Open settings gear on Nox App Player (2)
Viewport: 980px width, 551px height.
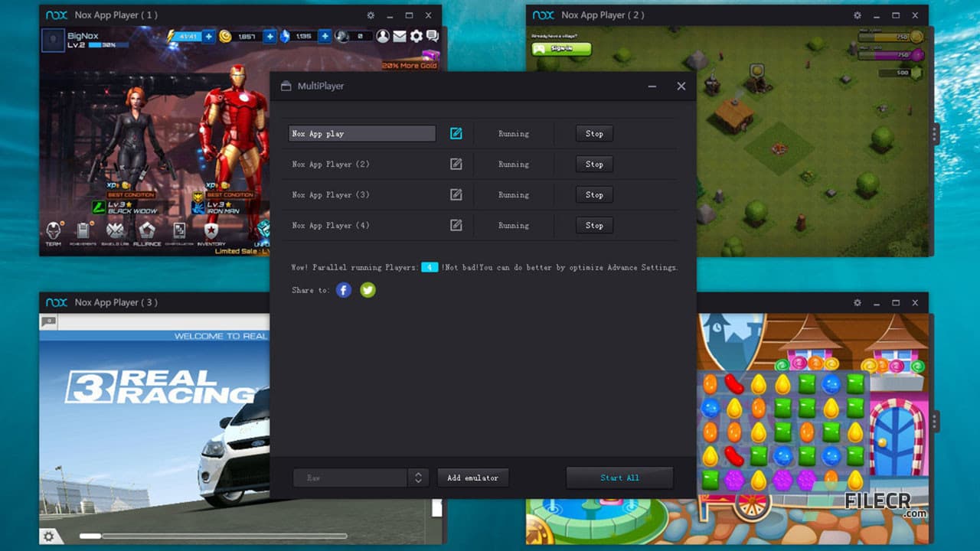coord(857,15)
